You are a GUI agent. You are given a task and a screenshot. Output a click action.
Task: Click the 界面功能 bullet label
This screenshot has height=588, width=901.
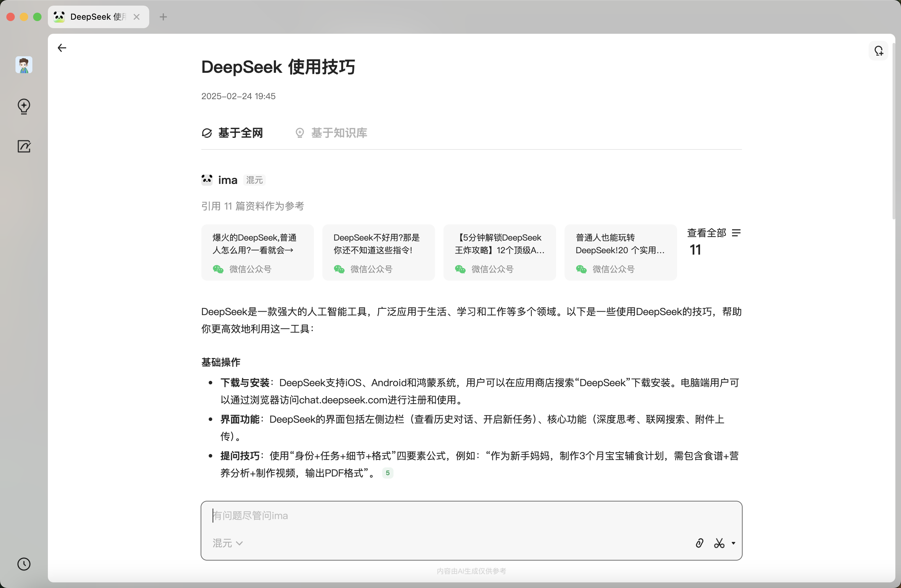pos(240,419)
